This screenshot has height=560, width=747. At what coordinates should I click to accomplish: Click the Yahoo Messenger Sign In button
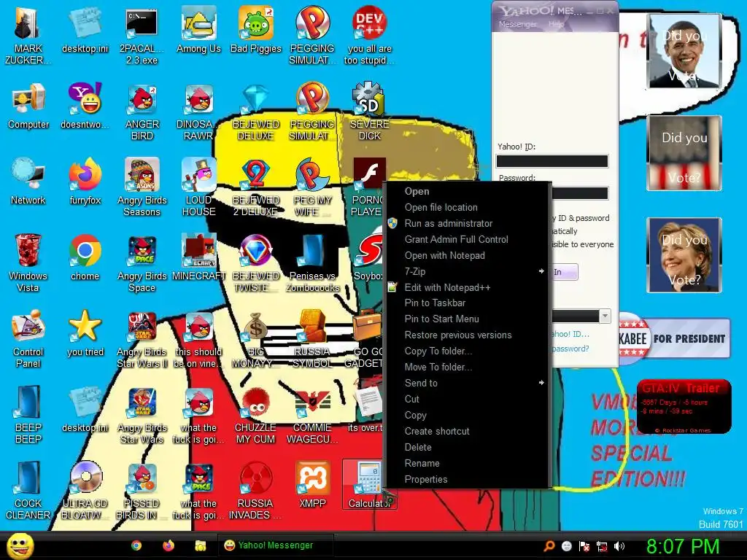pos(565,272)
